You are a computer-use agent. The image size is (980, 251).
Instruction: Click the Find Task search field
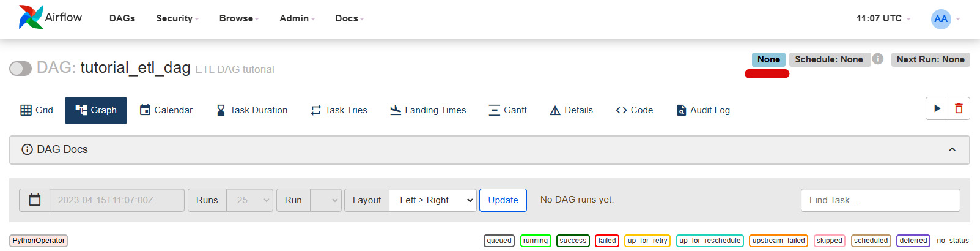[x=880, y=200]
